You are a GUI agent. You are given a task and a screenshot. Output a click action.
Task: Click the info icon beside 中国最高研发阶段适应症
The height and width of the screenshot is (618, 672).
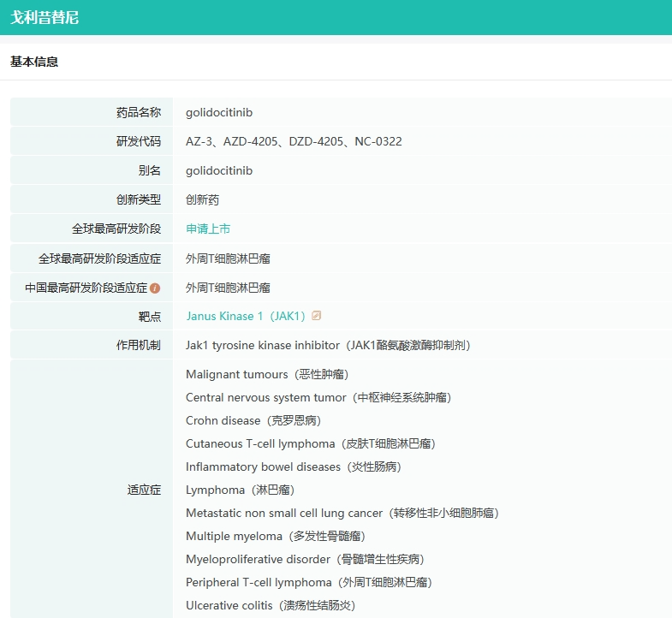pos(155,288)
